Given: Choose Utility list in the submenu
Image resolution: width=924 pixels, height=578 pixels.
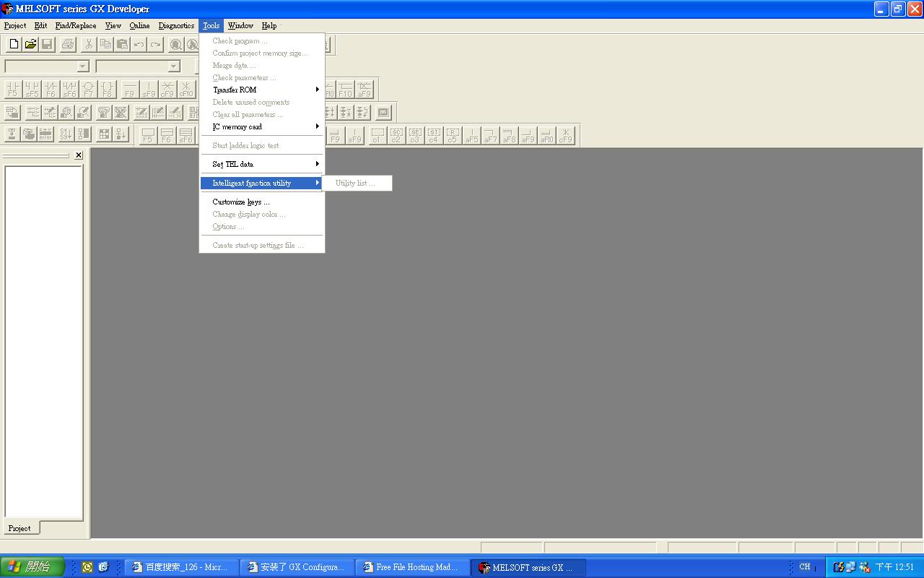Looking at the screenshot, I should point(355,184).
